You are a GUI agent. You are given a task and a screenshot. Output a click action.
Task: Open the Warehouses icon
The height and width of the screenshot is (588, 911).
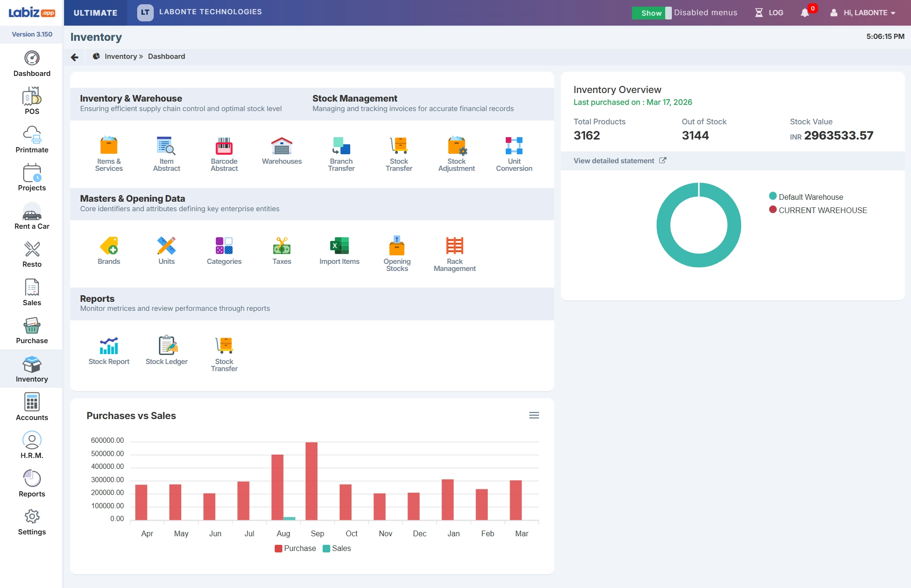pyautogui.click(x=282, y=150)
